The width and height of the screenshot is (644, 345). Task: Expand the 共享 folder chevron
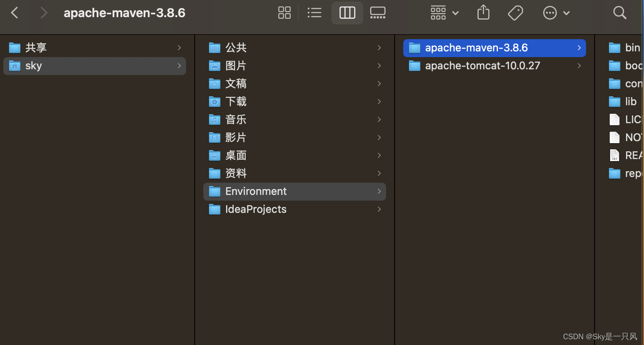tap(179, 48)
